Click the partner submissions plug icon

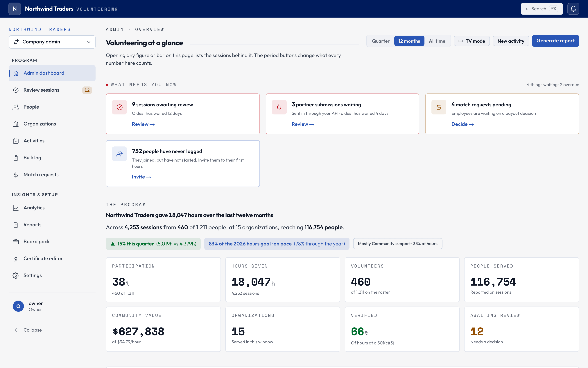pos(279,107)
